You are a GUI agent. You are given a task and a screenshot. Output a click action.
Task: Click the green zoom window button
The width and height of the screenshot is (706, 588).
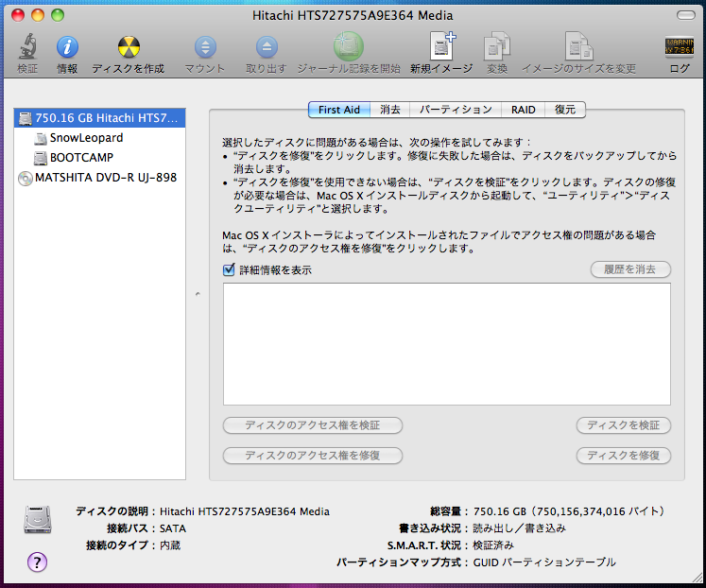[58, 15]
